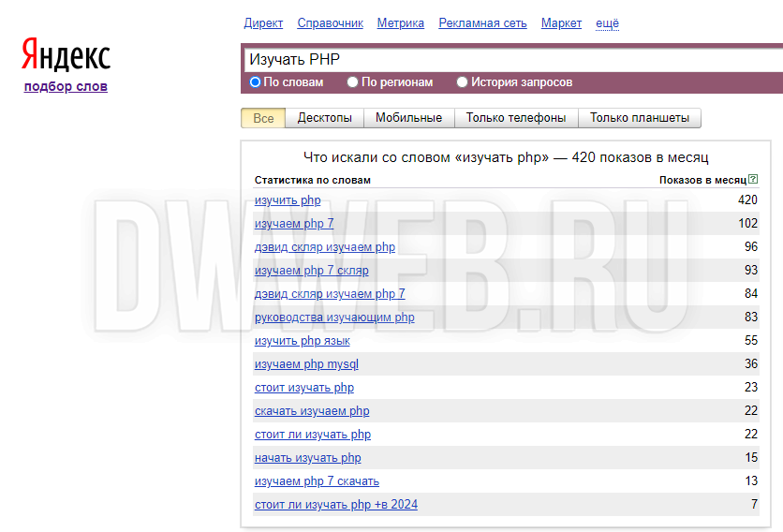Open скачать изучаем php query
This screenshot has height=532, width=783.
(312, 411)
